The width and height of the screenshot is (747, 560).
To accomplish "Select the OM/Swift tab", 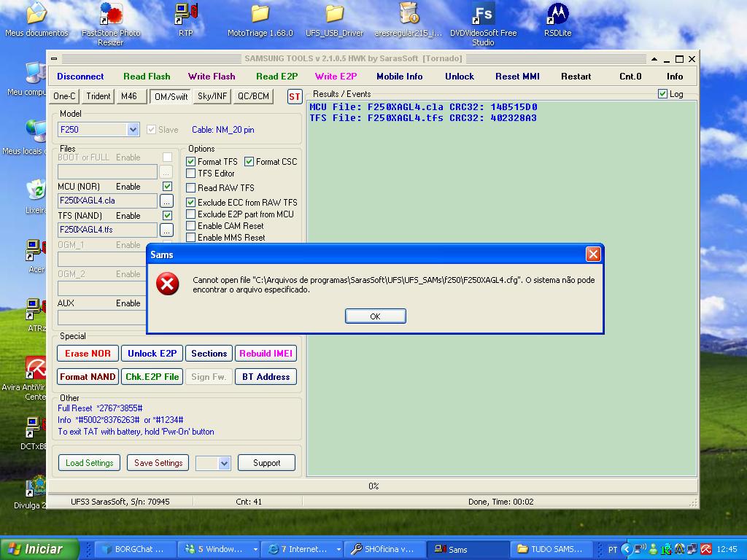I will [x=171, y=97].
